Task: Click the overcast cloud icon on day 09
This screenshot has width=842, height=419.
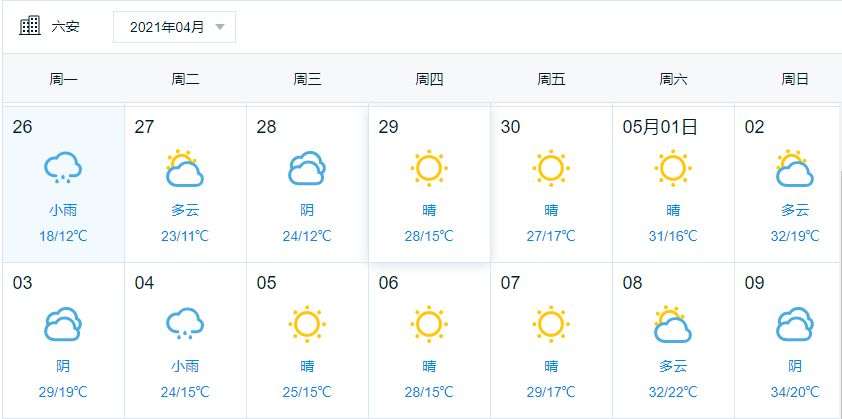Action: 795,324
